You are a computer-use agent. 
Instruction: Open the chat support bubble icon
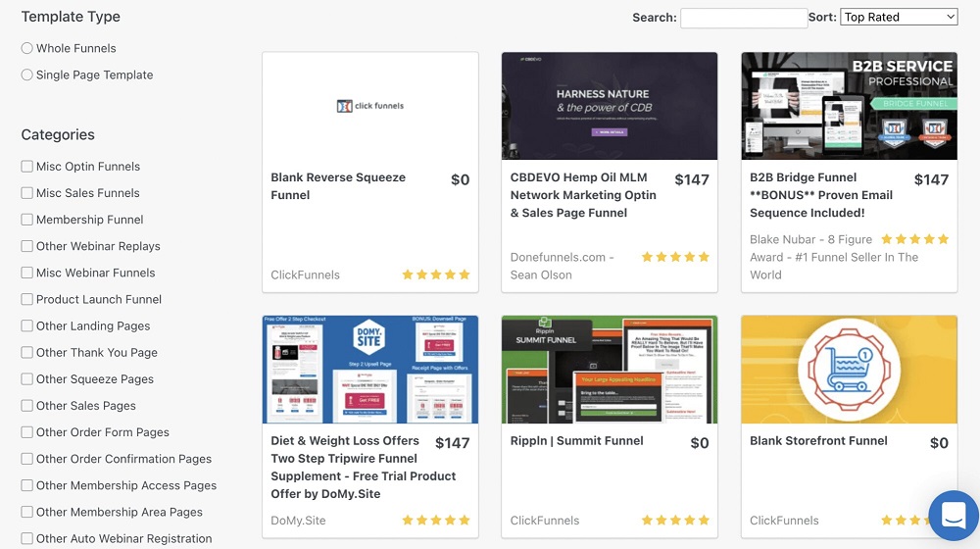[954, 516]
